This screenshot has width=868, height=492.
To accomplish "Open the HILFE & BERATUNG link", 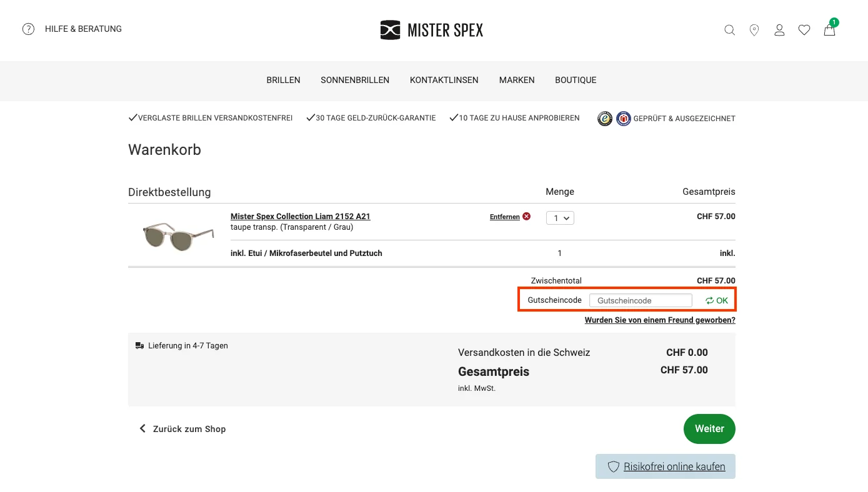I will [83, 29].
